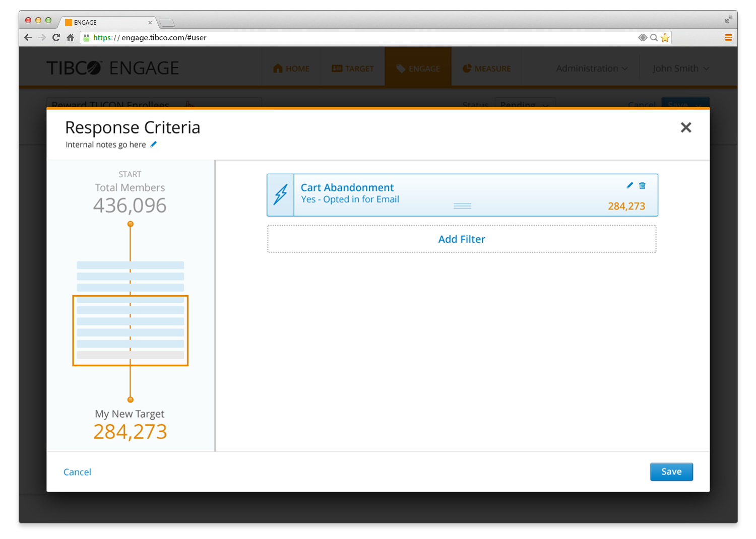Screen dimensions: 756x539
Task: Close the ENGAGE browser tab
Action: point(150,23)
